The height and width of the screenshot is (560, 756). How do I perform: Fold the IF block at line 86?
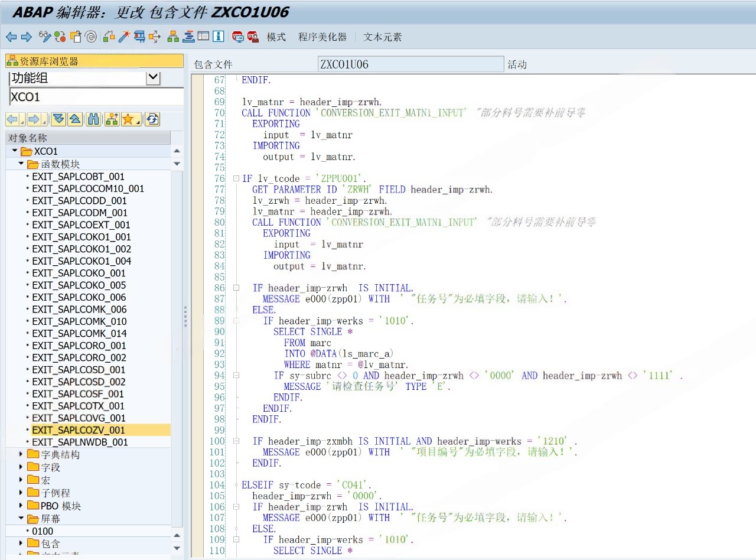(236, 288)
